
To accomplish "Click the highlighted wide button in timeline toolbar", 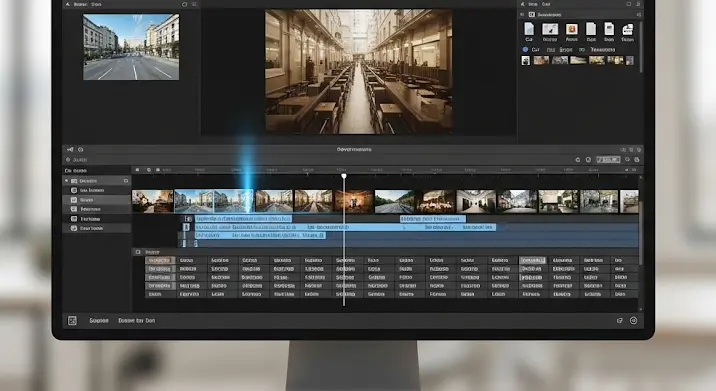I will pyautogui.click(x=608, y=160).
